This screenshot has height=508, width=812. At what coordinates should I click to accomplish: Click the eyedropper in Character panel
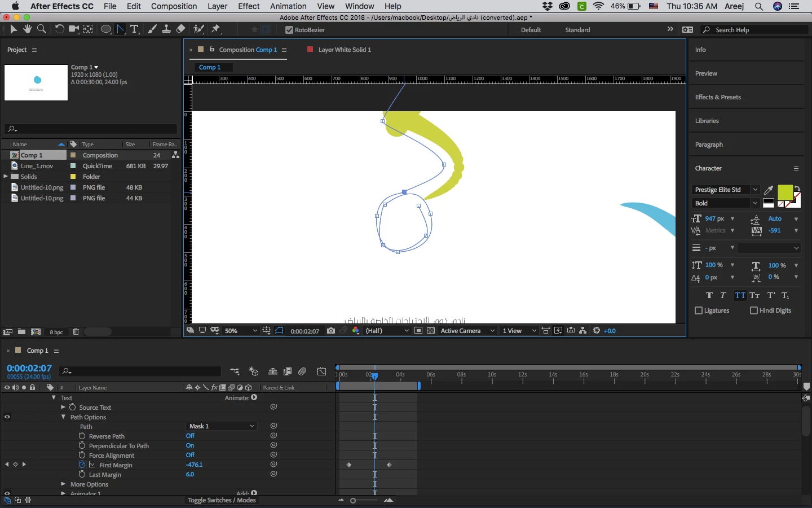tap(768, 190)
